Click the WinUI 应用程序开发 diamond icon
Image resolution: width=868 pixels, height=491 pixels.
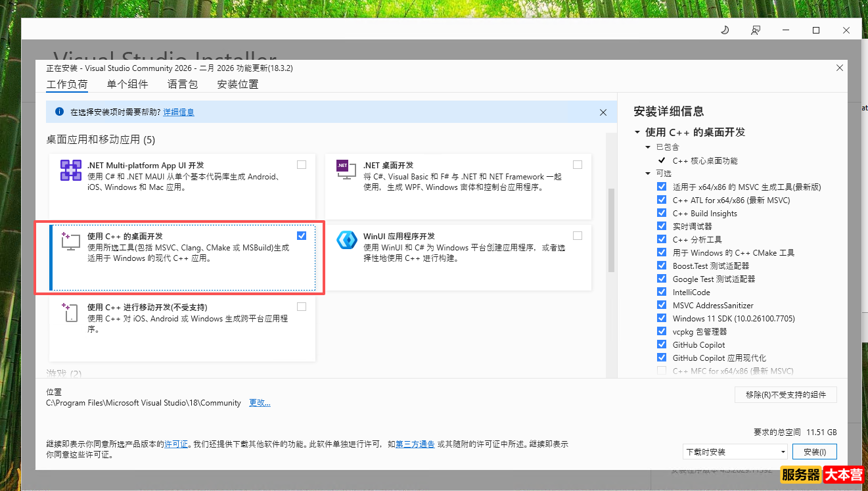coord(347,241)
